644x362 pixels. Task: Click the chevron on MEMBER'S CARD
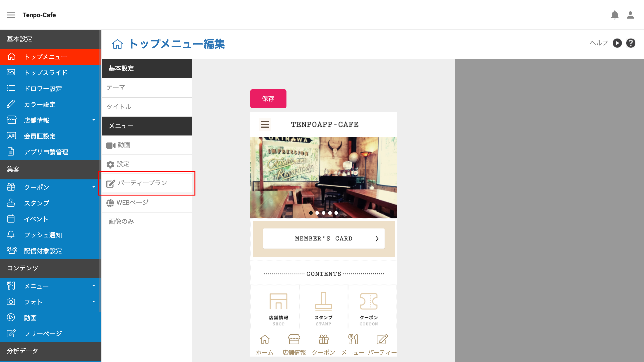click(x=377, y=239)
